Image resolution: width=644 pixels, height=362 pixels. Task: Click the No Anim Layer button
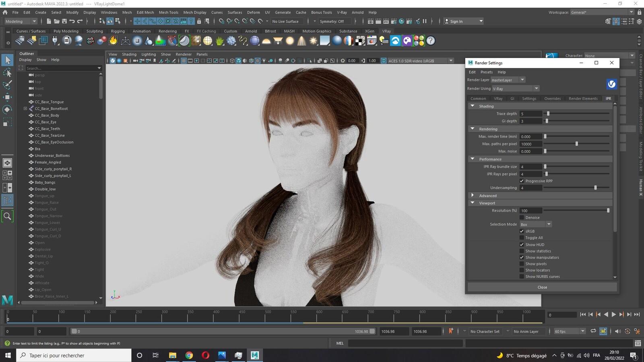click(526, 331)
